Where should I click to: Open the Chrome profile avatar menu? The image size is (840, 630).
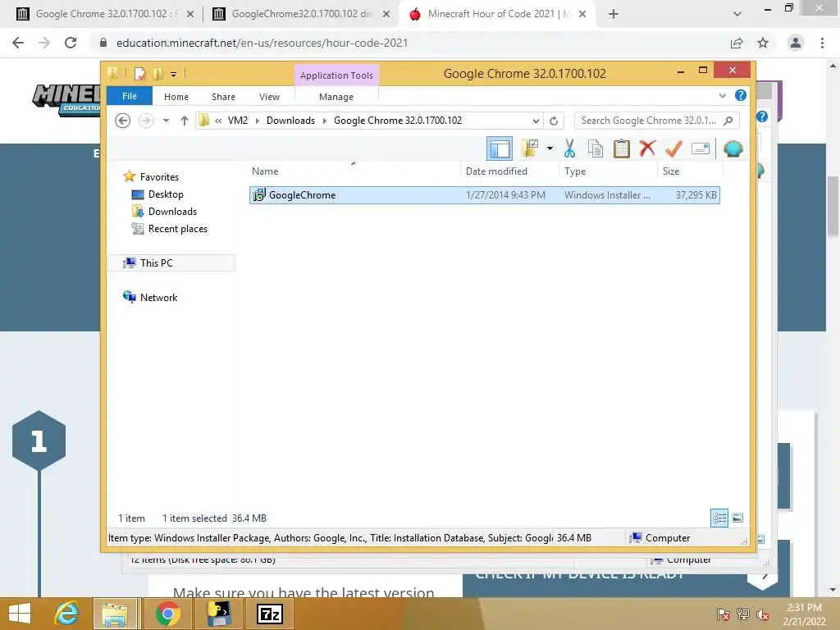point(796,43)
